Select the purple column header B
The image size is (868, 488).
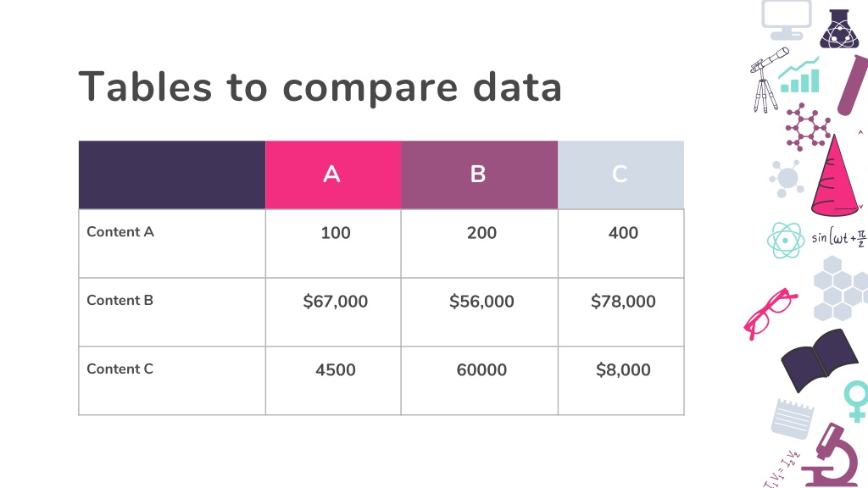(x=480, y=175)
